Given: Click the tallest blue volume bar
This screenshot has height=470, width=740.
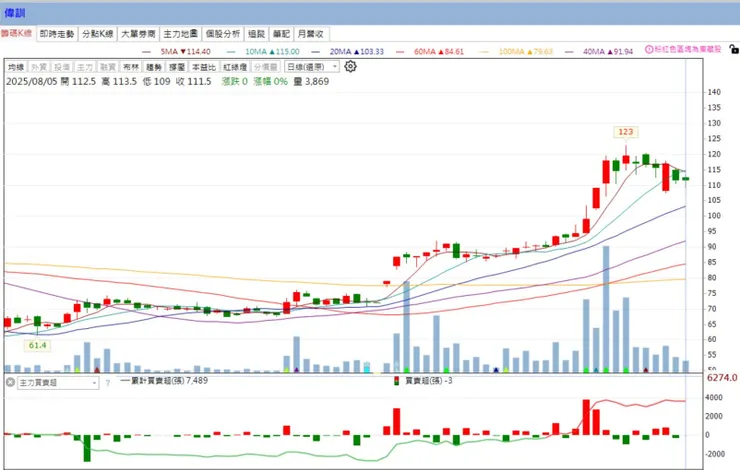Looking at the screenshot, I should click(606, 309).
